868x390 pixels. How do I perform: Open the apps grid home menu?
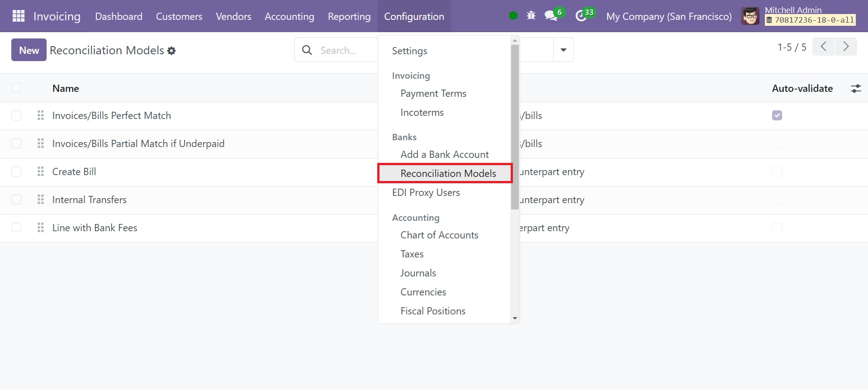(x=19, y=16)
